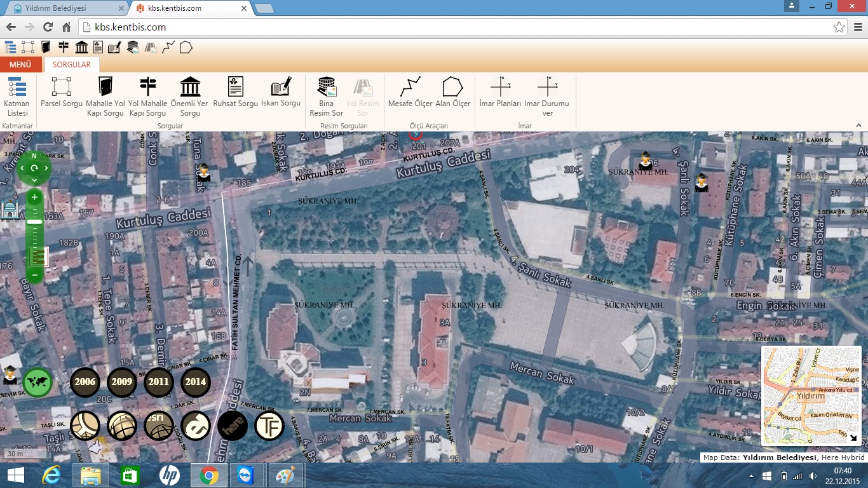The height and width of the screenshot is (488, 868).
Task: Pan map down with arrow
Action: (34, 180)
